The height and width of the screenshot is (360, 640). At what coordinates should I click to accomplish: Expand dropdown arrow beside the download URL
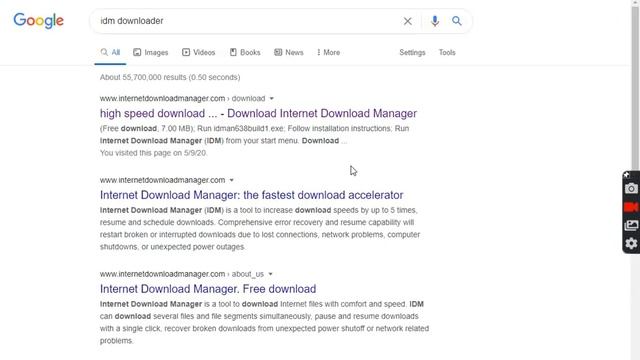point(271,98)
